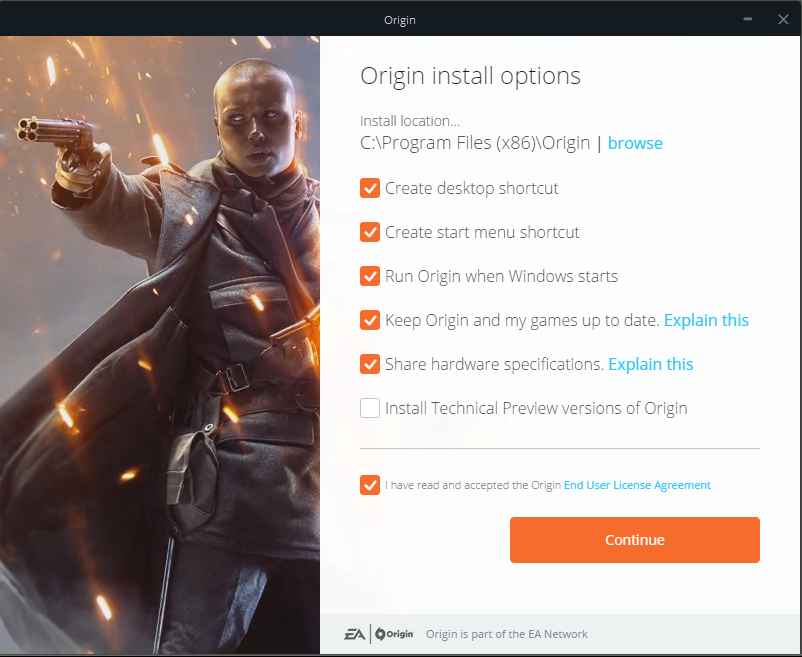The image size is (802, 657).
Task: Minimize the Origin installer window
Action: tap(748, 19)
